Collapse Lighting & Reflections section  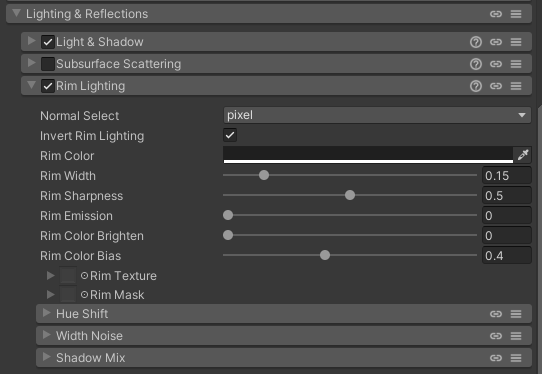[16, 13]
